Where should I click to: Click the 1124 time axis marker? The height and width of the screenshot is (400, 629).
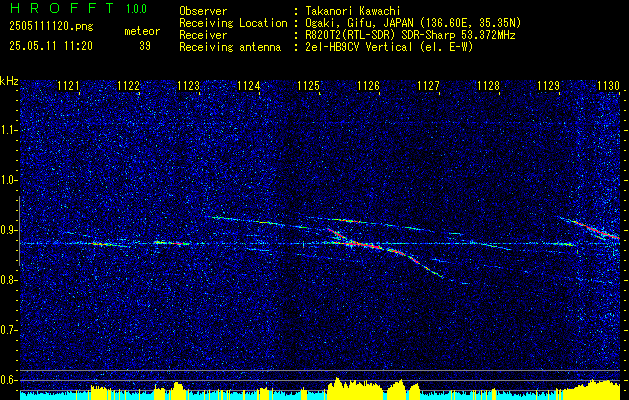pos(249,86)
